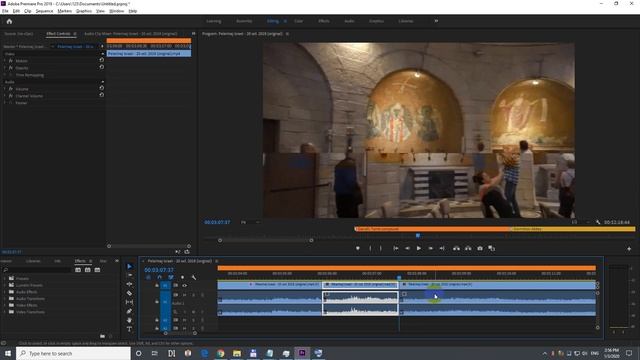
Task: Toggle snap in timeline
Action: (160, 278)
